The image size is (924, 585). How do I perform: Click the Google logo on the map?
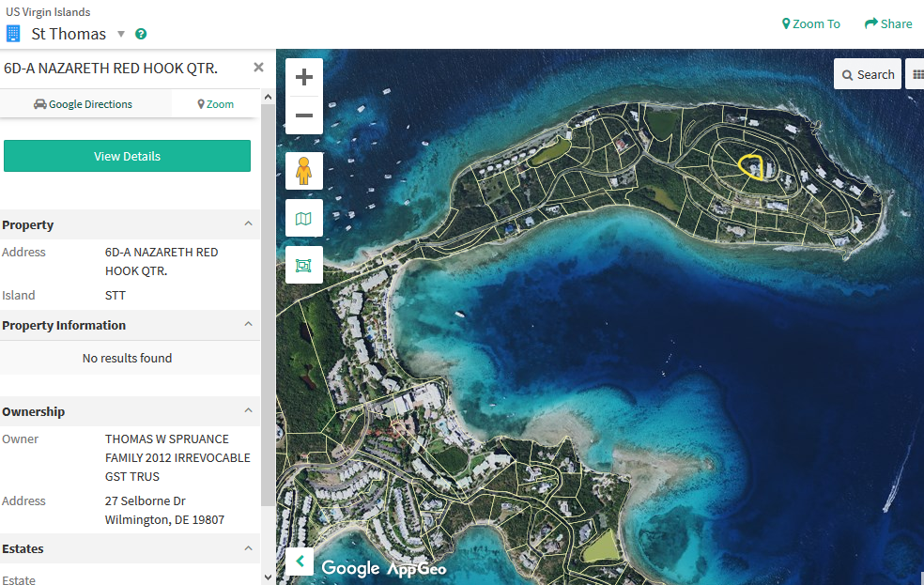[350, 568]
